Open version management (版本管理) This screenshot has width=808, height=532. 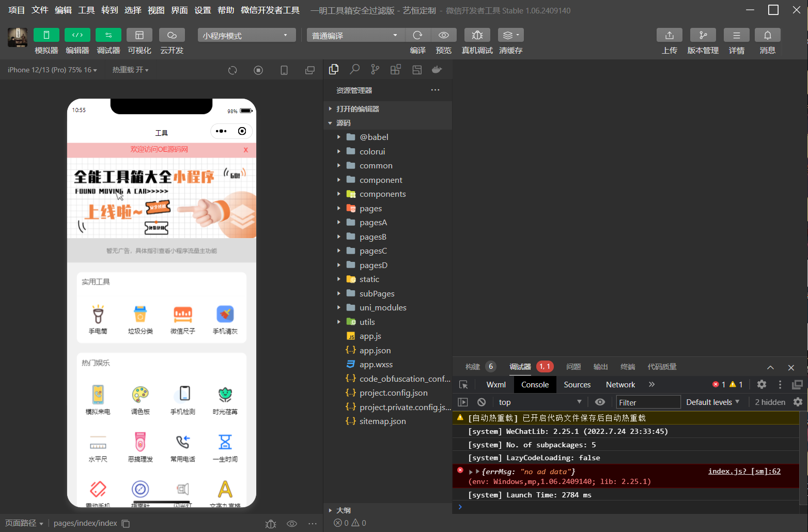tap(703, 35)
